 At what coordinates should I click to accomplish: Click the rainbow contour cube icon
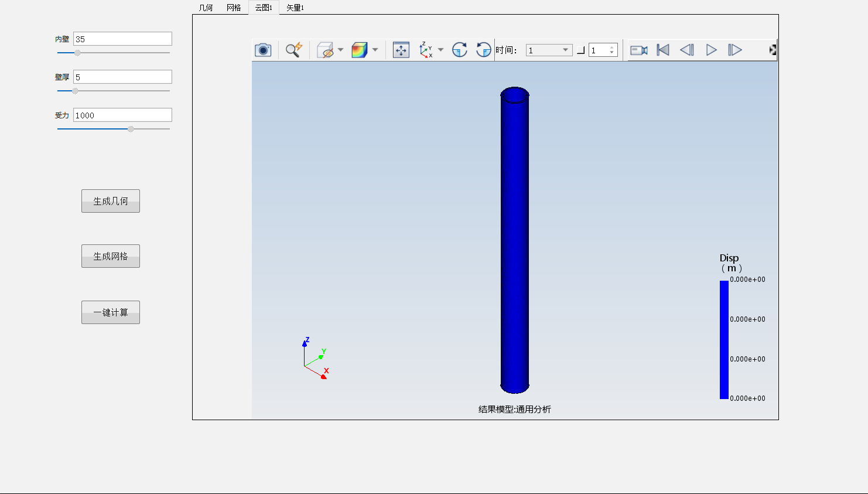pyautogui.click(x=359, y=50)
